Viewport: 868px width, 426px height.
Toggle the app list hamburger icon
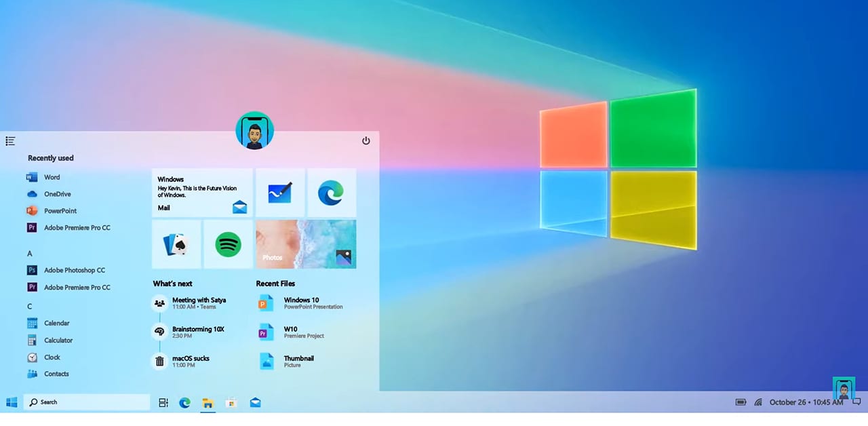10,141
